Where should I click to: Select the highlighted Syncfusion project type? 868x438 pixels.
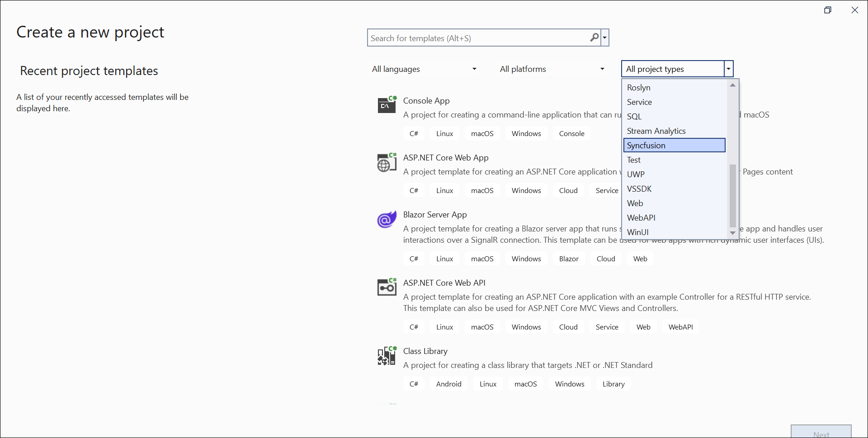[x=674, y=146]
